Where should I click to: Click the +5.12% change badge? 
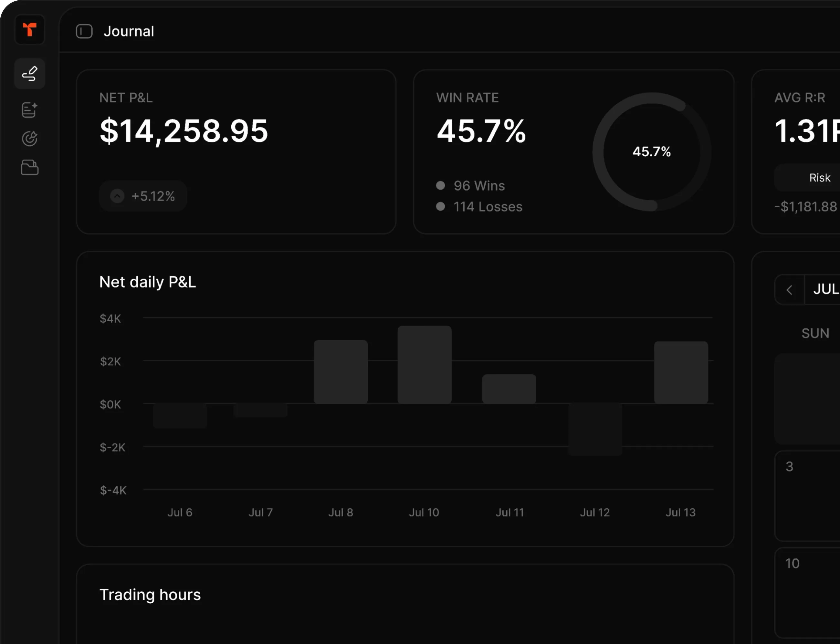(x=143, y=196)
